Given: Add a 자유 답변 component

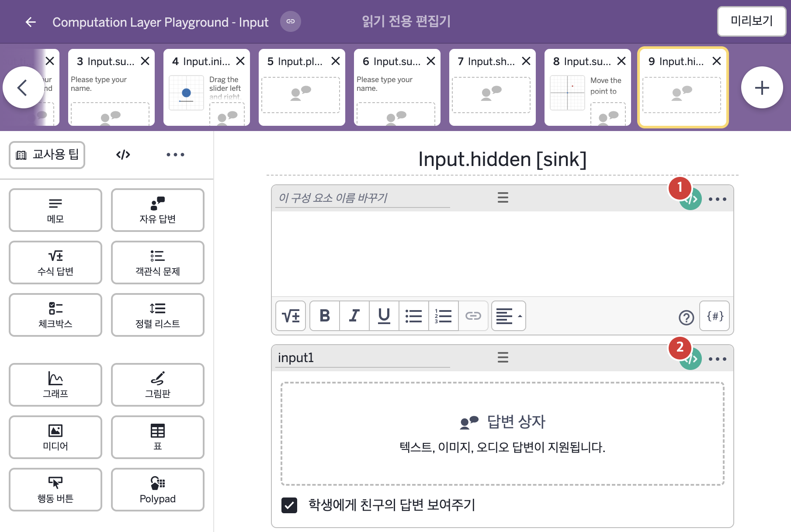Looking at the screenshot, I should pos(158,210).
